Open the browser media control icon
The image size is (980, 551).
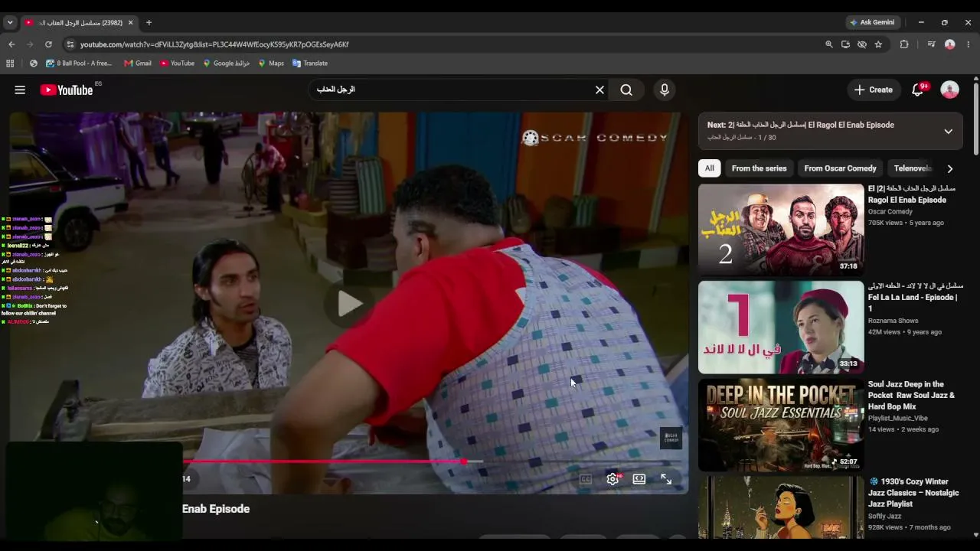[931, 44]
